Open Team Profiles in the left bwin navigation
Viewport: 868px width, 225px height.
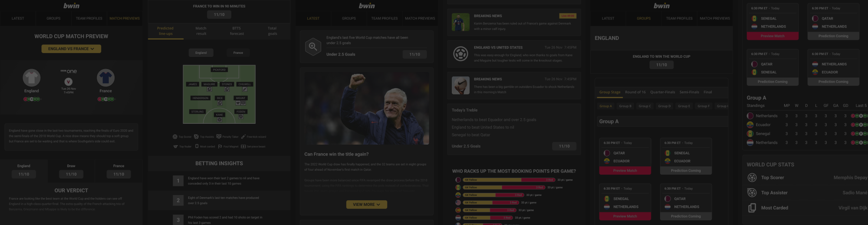(89, 19)
